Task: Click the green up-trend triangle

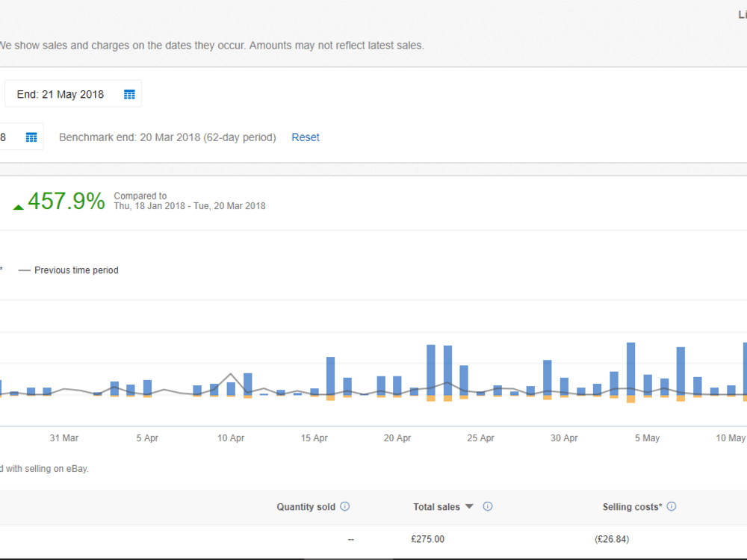Action: (18, 207)
